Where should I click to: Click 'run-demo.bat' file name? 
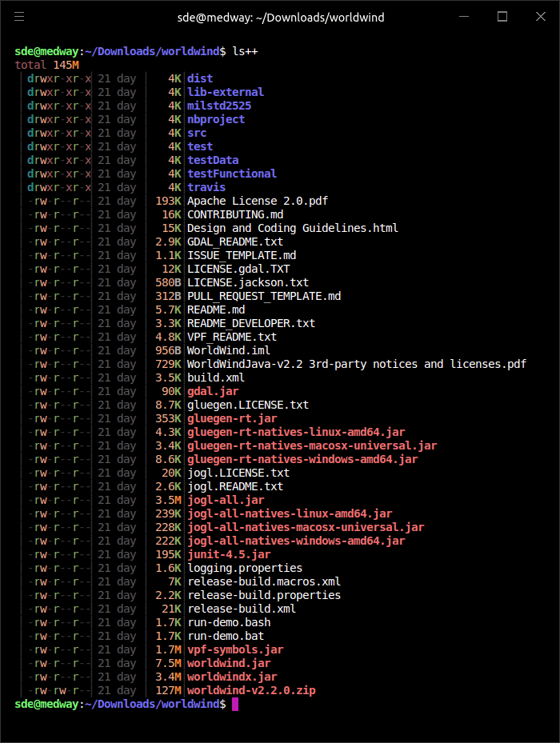(x=226, y=636)
